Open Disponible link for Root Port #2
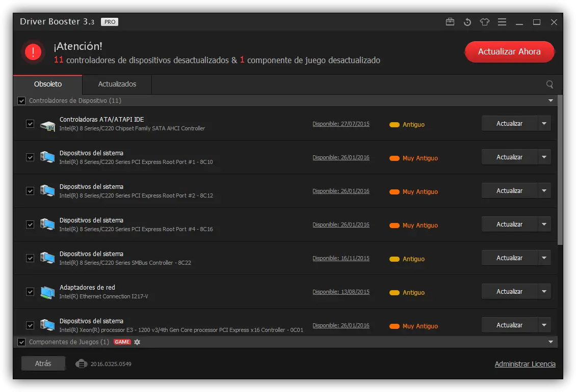The image size is (576, 392). [x=341, y=191]
